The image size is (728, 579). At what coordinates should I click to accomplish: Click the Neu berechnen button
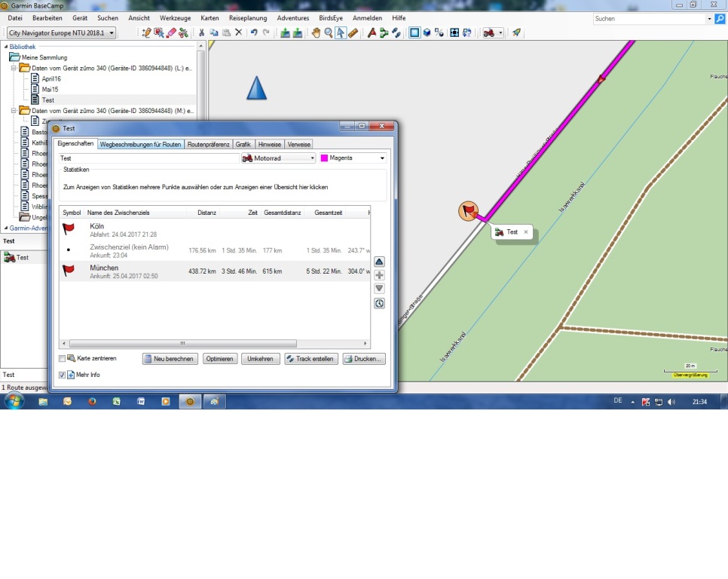pyautogui.click(x=170, y=359)
